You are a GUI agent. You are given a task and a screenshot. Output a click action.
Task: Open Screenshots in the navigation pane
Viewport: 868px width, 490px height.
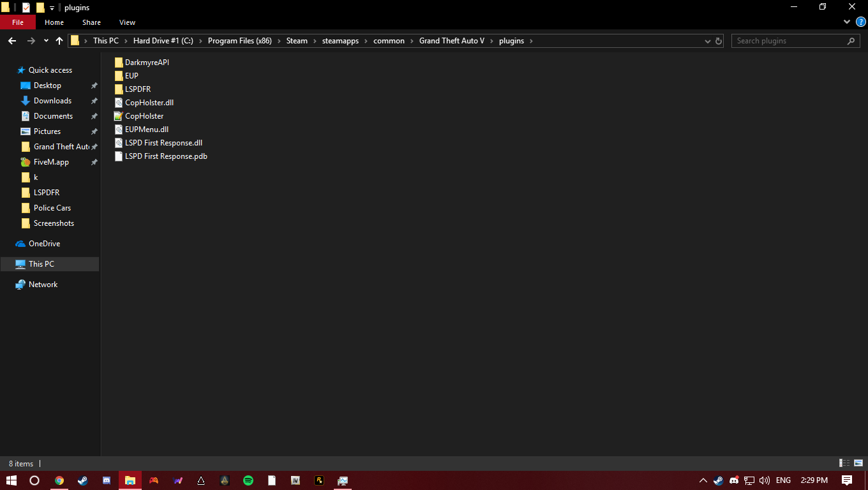click(x=54, y=223)
